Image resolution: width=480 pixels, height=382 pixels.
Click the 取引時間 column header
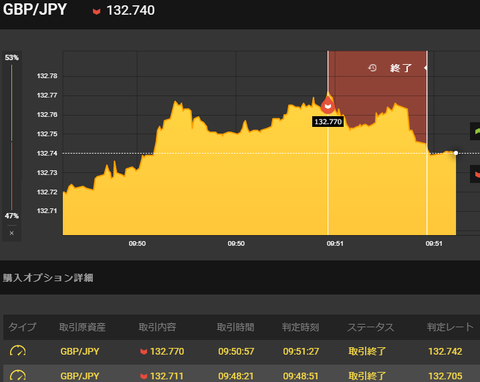point(236,327)
